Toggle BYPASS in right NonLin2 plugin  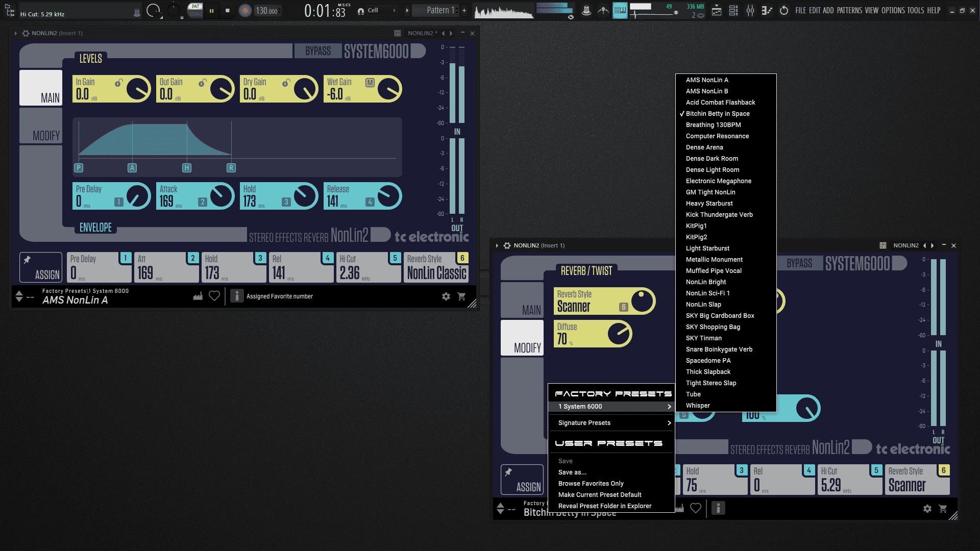799,263
